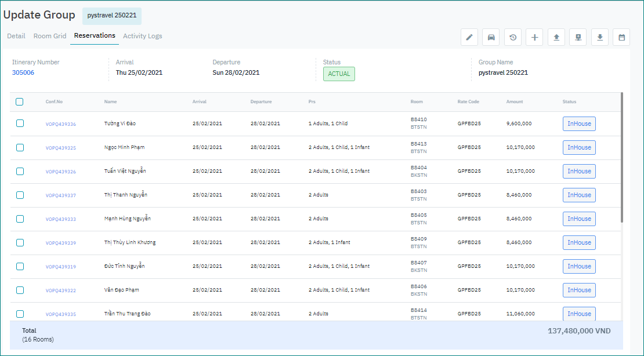Open the Activity Logs tab

click(142, 36)
